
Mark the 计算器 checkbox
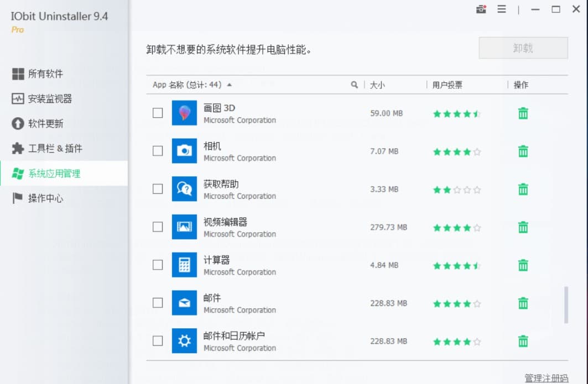point(158,265)
